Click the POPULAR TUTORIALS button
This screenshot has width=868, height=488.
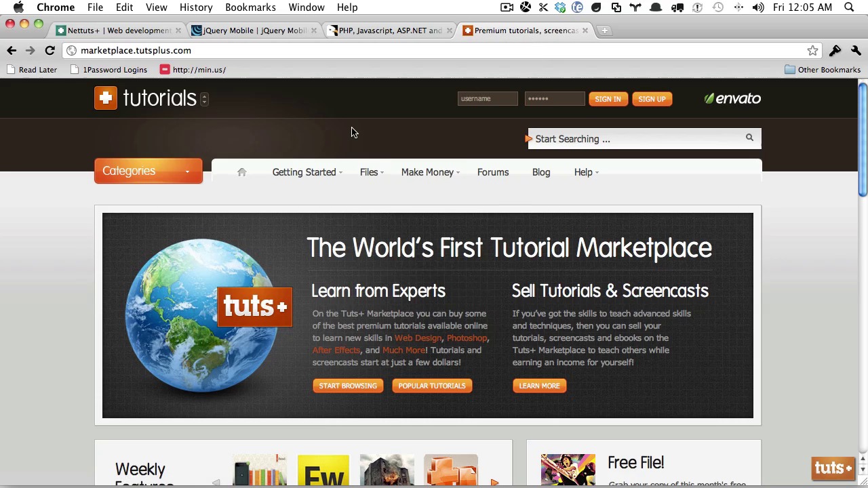point(432,386)
